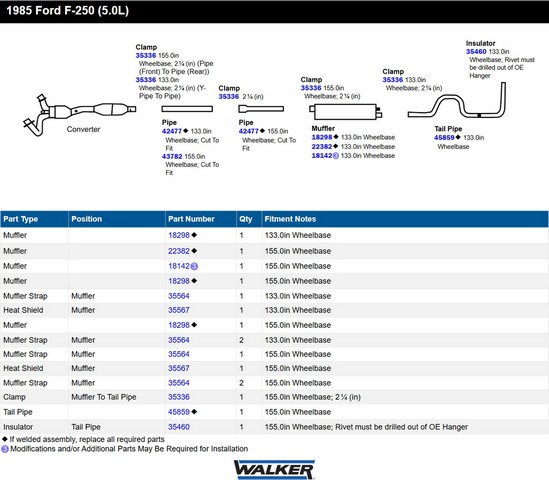Screen dimensions: 549x480
Task: Open table link 35460 in Insulator row
Action: coord(179,427)
